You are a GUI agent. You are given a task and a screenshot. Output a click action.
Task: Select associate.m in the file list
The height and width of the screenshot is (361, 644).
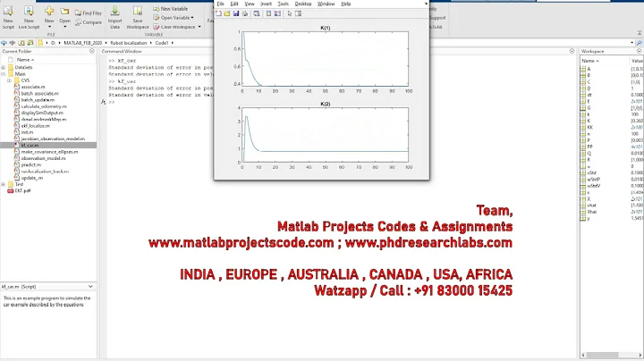tap(33, 87)
